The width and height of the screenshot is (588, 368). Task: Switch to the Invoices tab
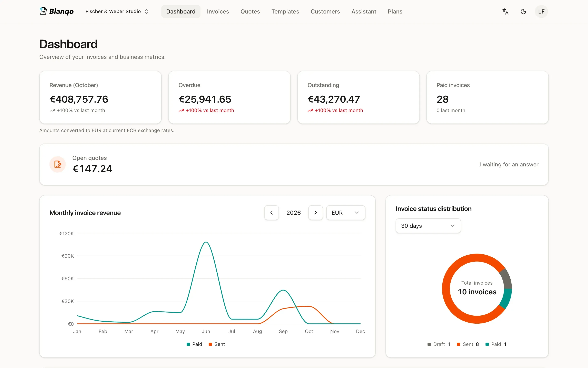click(x=218, y=11)
